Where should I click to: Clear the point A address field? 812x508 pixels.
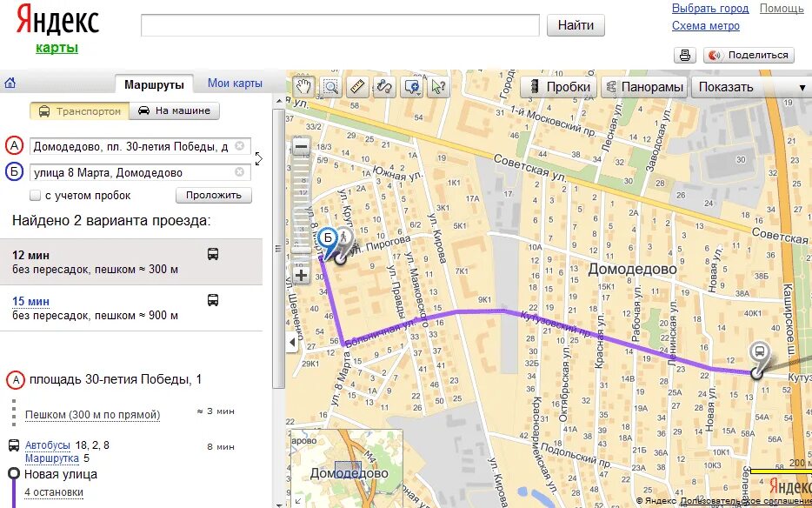(239, 146)
